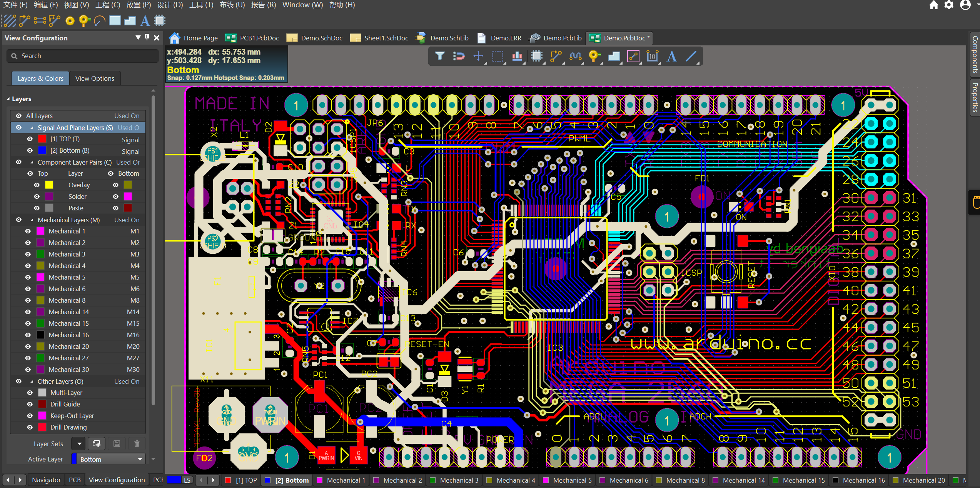The image size is (980, 488).
Task: Collapse Signal And Plane Layers group
Action: [32, 128]
